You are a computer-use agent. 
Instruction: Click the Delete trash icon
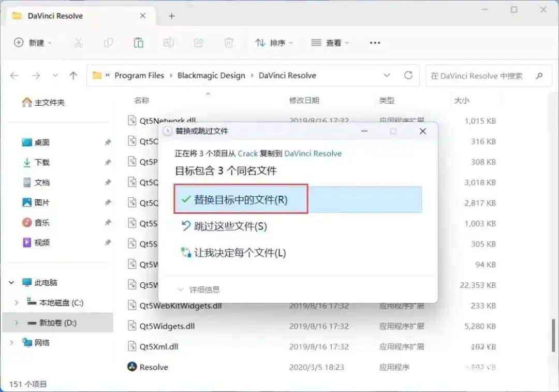click(x=229, y=43)
